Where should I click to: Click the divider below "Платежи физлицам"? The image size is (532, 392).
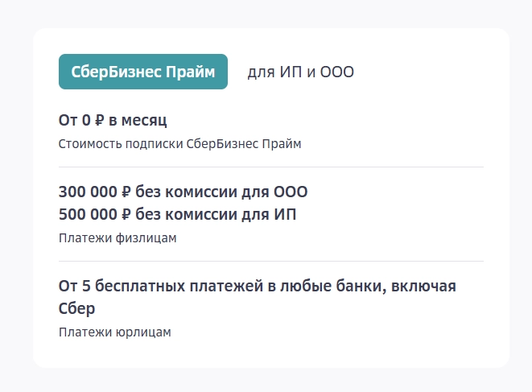pyautogui.click(x=271, y=261)
